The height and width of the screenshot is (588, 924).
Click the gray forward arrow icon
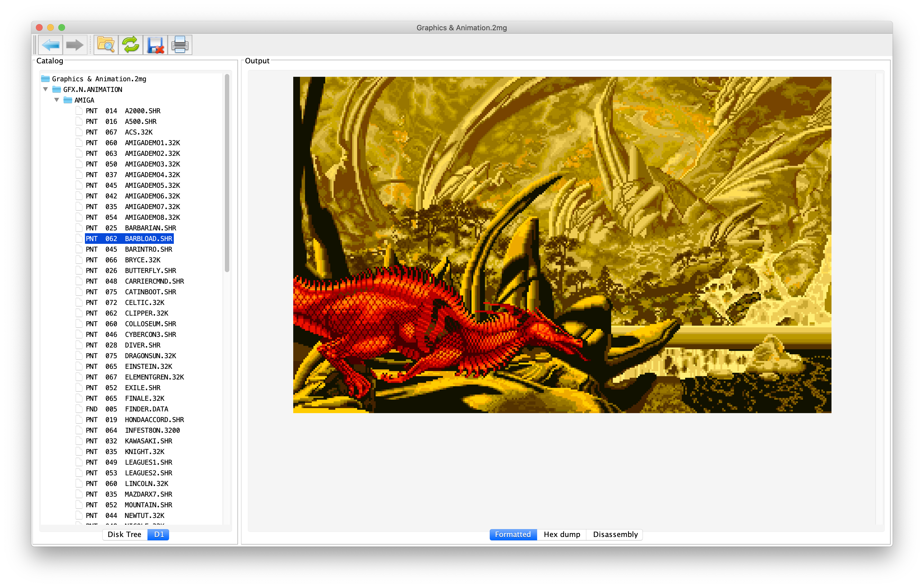coord(75,45)
